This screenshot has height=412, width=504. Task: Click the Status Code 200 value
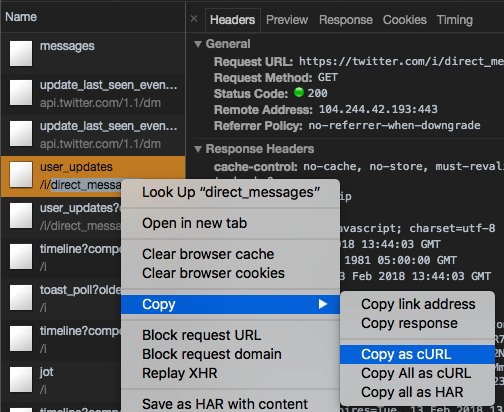tap(317, 93)
